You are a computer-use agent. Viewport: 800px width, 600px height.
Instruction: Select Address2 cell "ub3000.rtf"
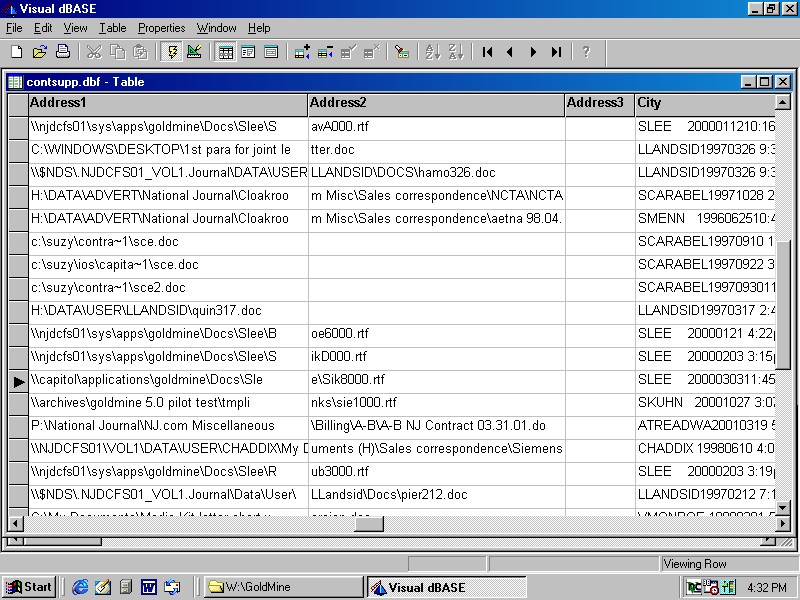pos(437,471)
